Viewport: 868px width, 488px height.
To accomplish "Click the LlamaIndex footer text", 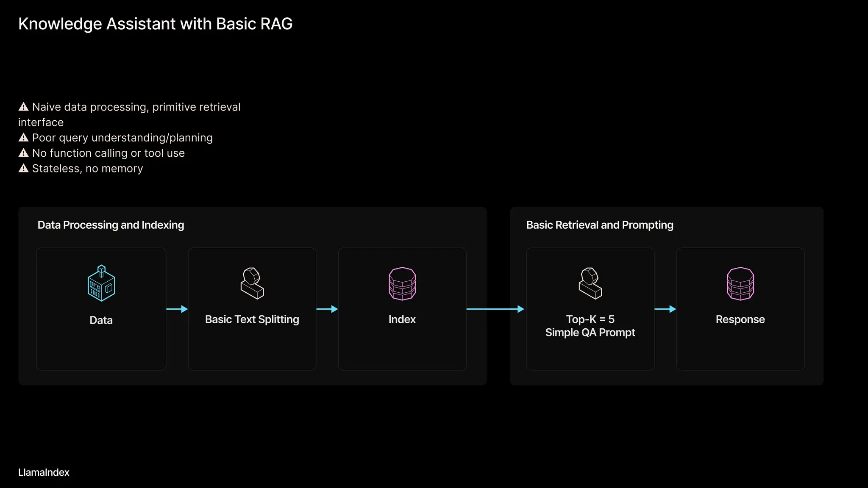I will pyautogui.click(x=44, y=472).
